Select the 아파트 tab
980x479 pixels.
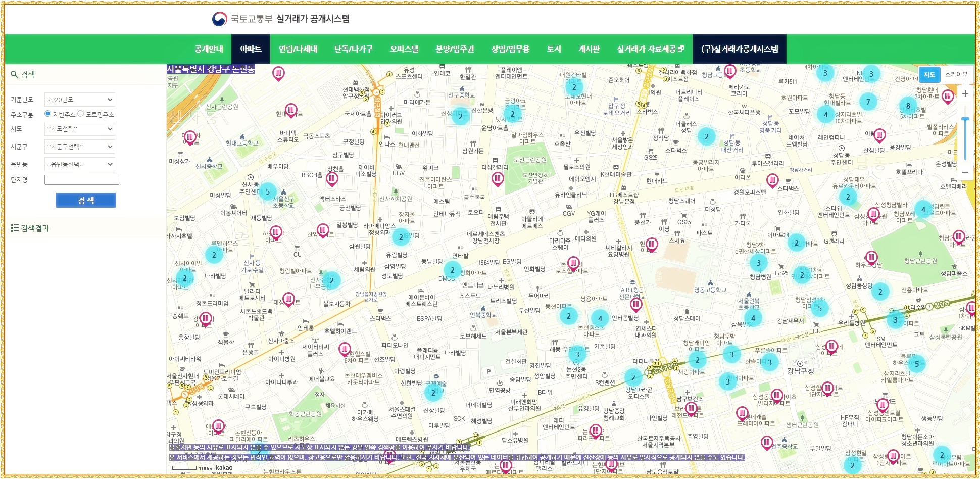[251, 49]
